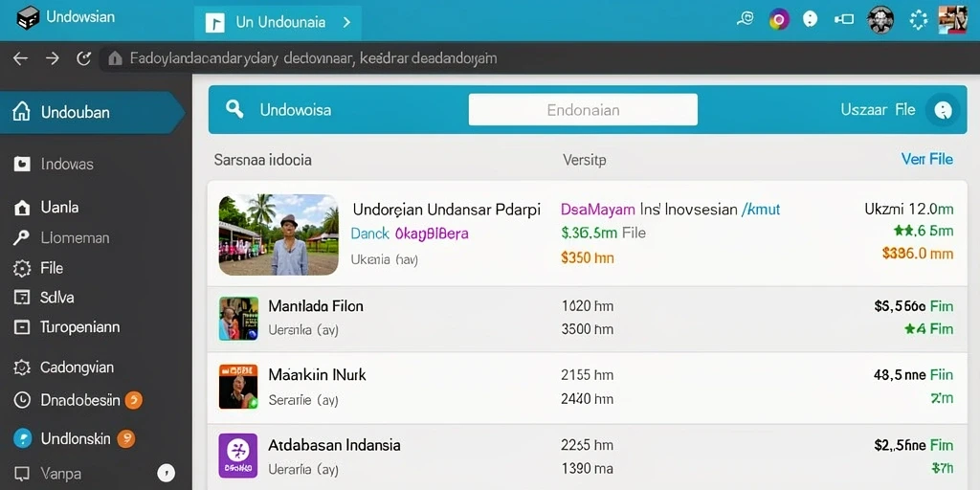The image size is (980, 490).
Task: Click the Versitp column header
Action: (585, 161)
